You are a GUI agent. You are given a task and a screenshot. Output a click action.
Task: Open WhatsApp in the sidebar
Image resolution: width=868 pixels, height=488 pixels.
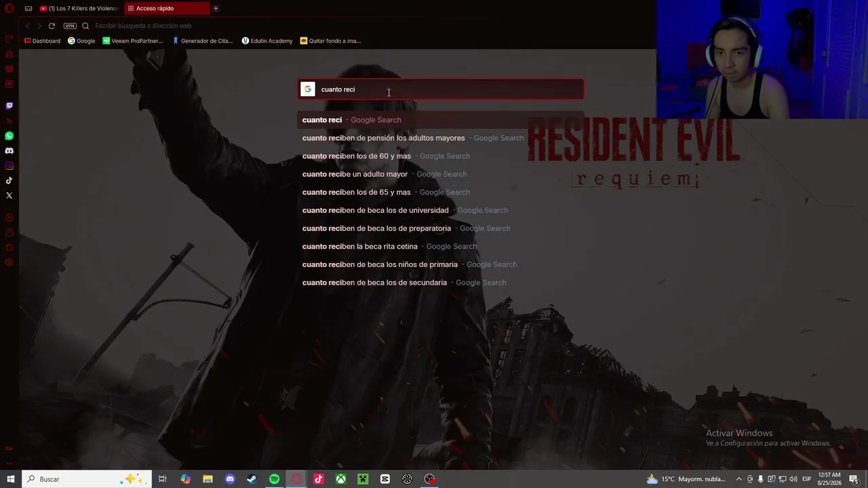click(9, 136)
